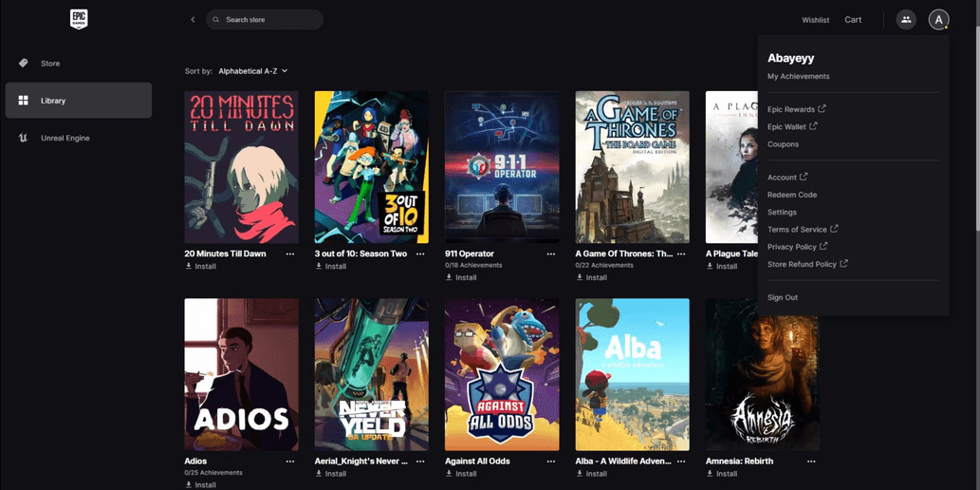Open options menu for 3 out of 10

coord(420,254)
